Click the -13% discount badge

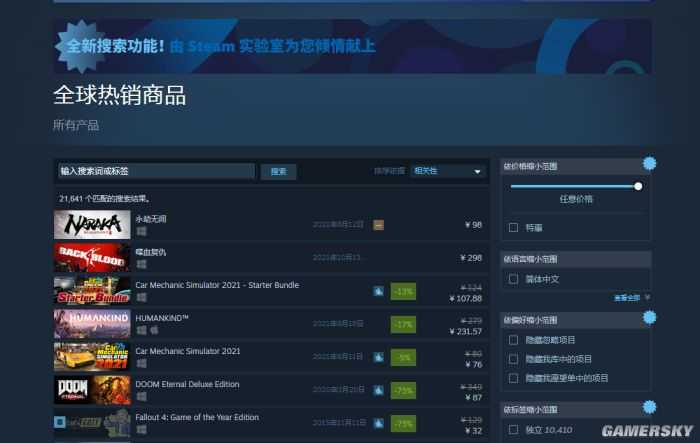click(x=403, y=292)
